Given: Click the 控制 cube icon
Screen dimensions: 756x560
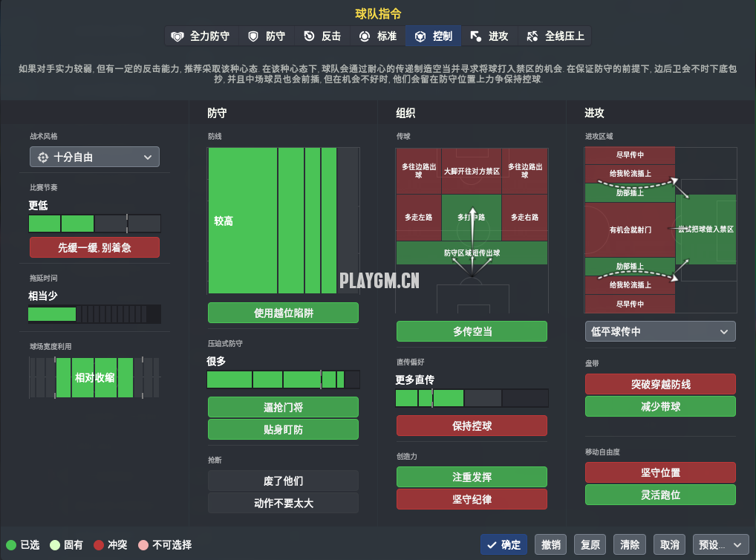Looking at the screenshot, I should [420, 36].
